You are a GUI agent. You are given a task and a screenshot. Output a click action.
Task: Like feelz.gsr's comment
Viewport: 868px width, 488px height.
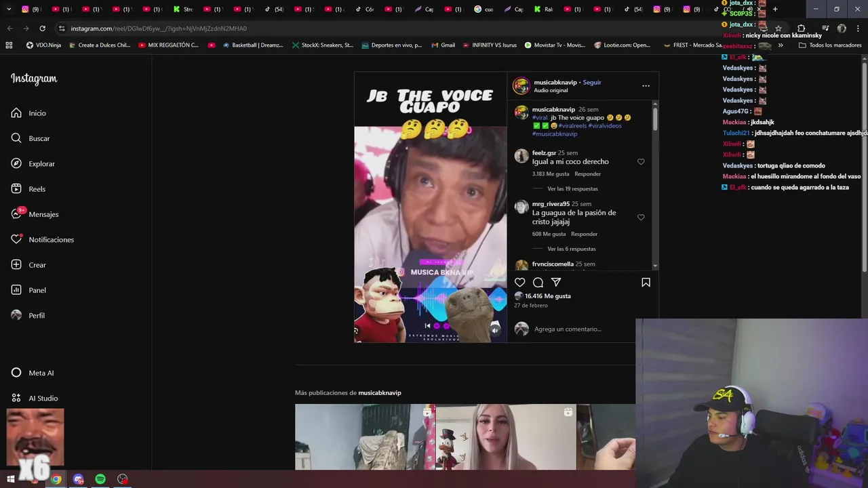tap(641, 162)
